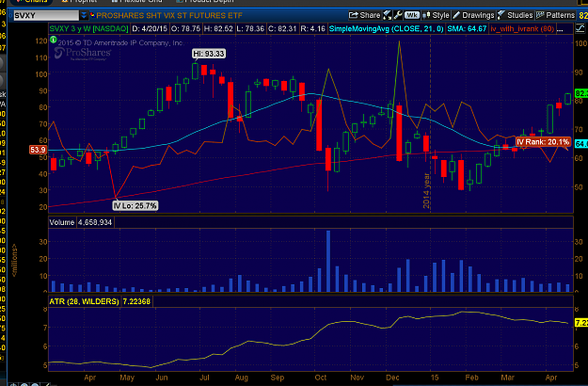Click the Jun label on time axis
The image size is (588, 386).
click(x=162, y=378)
